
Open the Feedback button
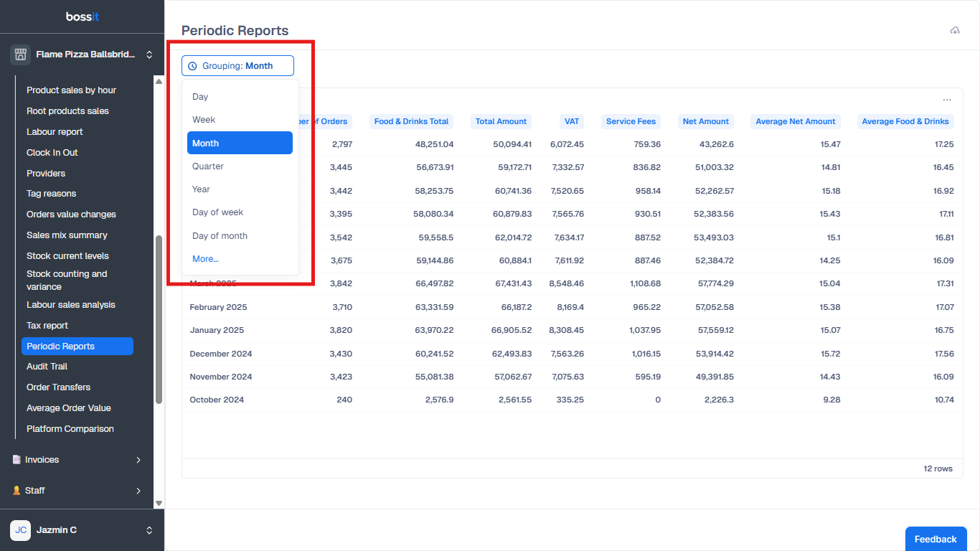point(935,539)
